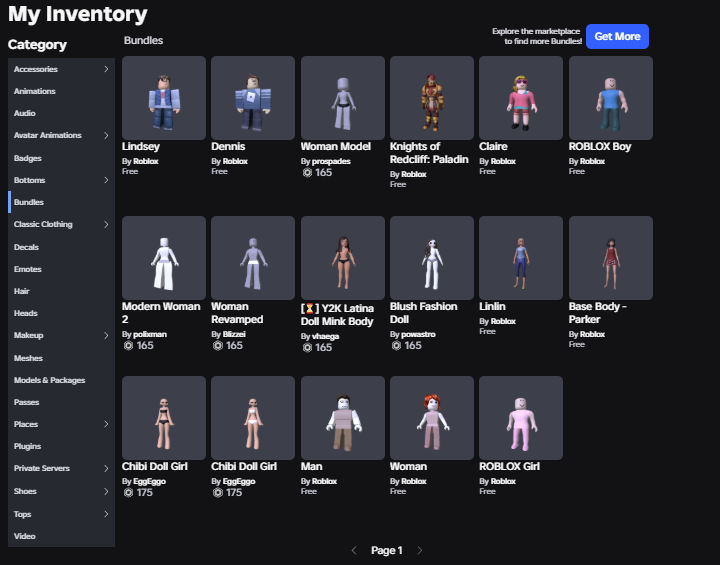Open the Claire bundle thumbnail
The width and height of the screenshot is (720, 565).
(521, 98)
